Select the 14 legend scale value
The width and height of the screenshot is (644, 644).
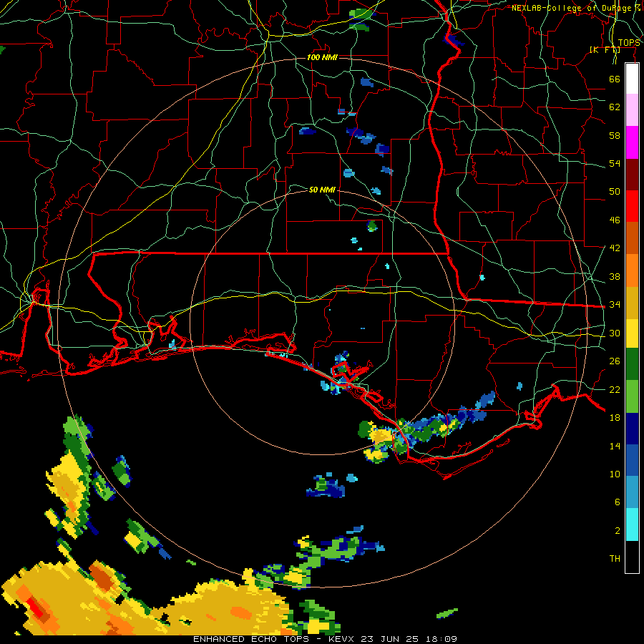[615, 446]
